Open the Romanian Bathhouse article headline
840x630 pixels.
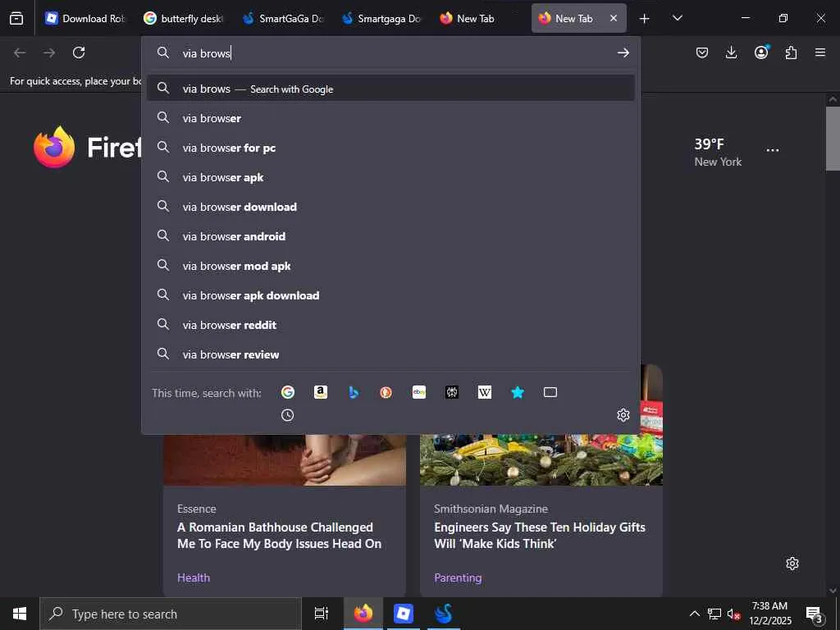click(279, 535)
